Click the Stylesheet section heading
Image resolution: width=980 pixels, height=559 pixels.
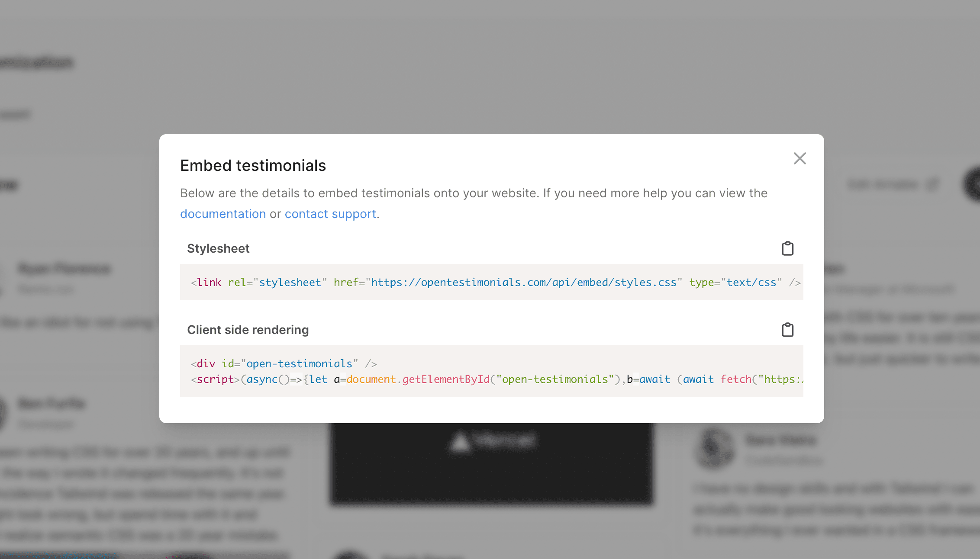pos(218,248)
